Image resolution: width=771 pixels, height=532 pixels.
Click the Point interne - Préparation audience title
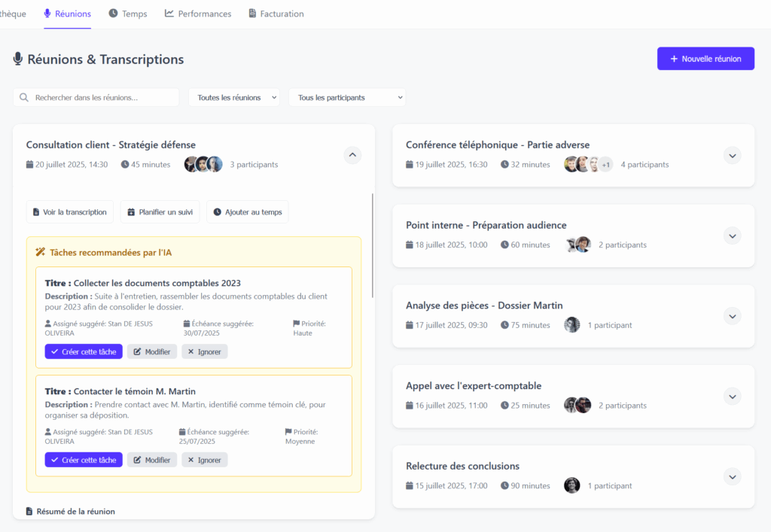[486, 225]
